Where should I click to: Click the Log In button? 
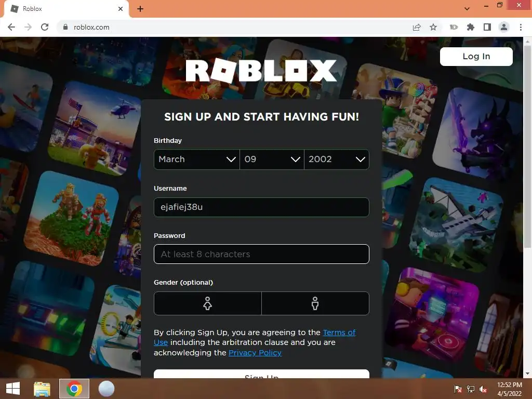click(476, 56)
